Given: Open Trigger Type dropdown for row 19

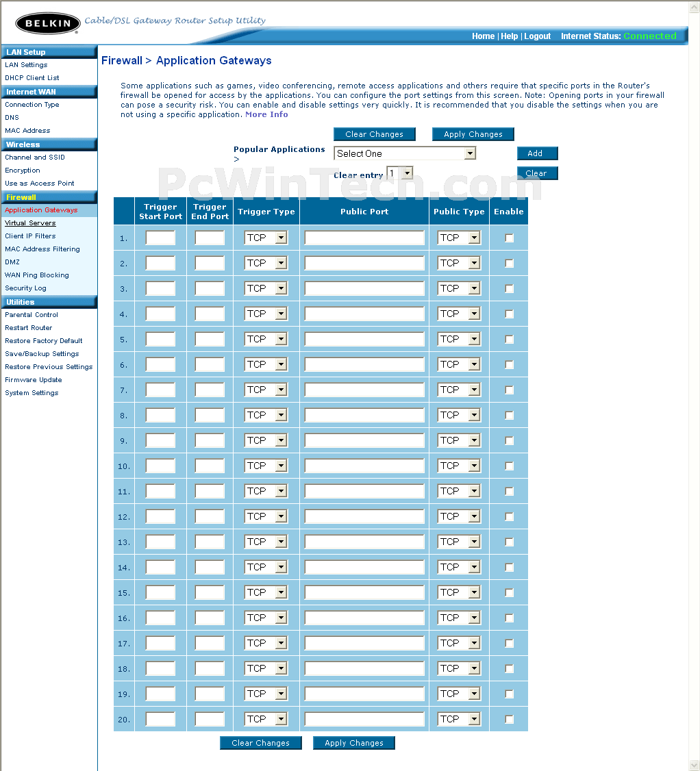Looking at the screenshot, I should click(x=266, y=694).
